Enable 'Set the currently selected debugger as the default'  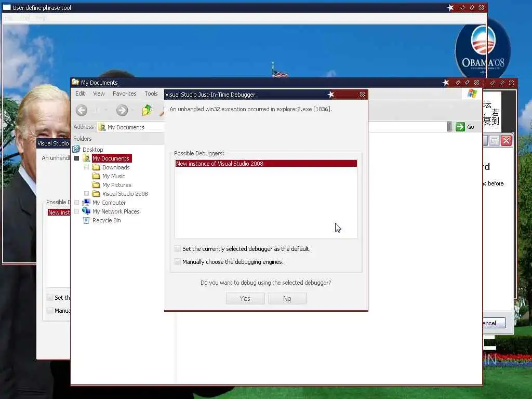(x=178, y=249)
